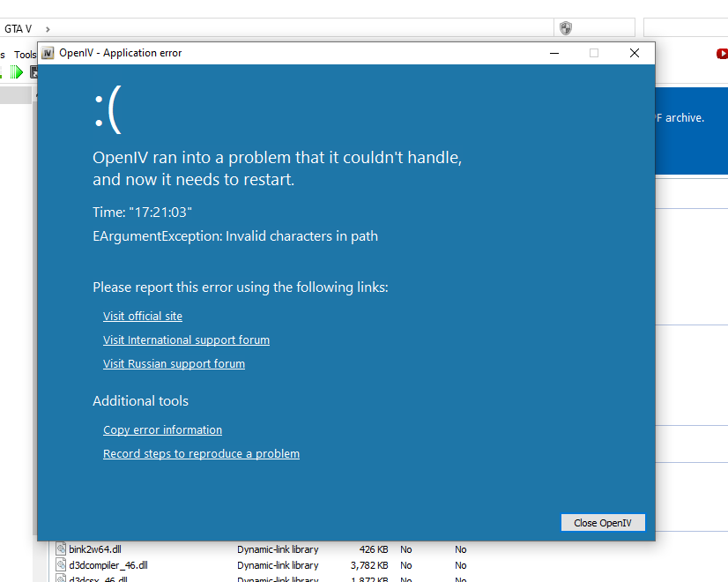Viewport: 728px width, 582px height.
Task: Open the Visit official site link
Action: pyautogui.click(x=143, y=317)
